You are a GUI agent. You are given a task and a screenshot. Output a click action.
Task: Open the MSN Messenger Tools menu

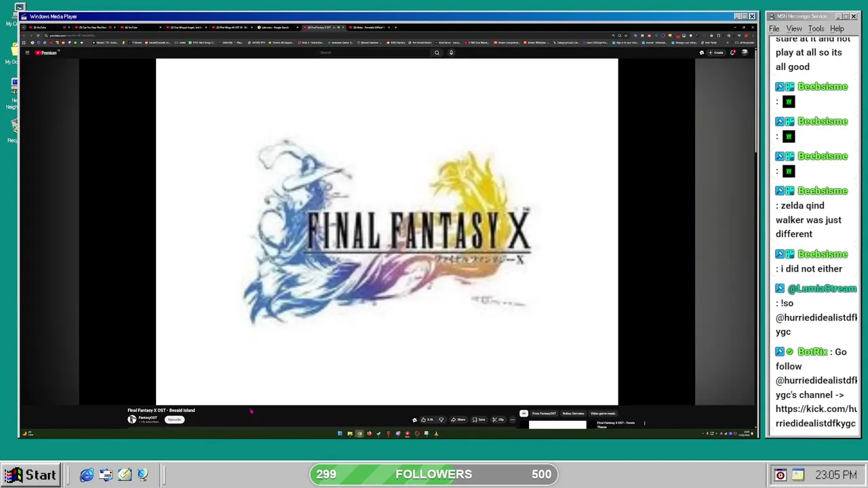(x=816, y=28)
